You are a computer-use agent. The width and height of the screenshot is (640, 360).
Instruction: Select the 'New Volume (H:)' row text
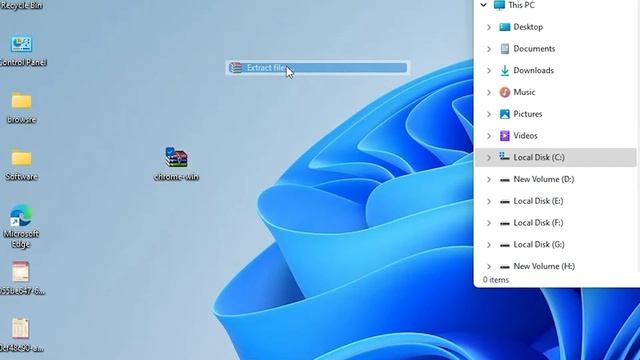[x=544, y=266]
